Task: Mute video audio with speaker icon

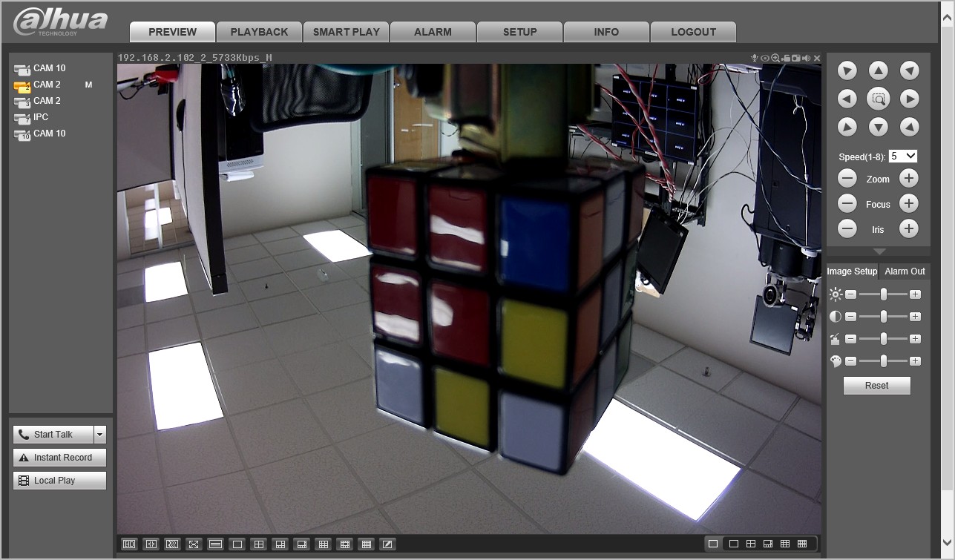Action: [x=806, y=58]
